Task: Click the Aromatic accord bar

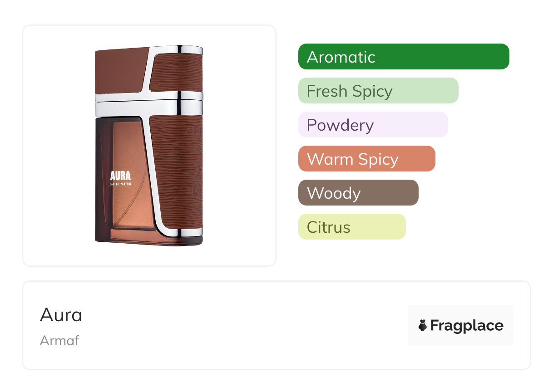Action: pos(403,57)
